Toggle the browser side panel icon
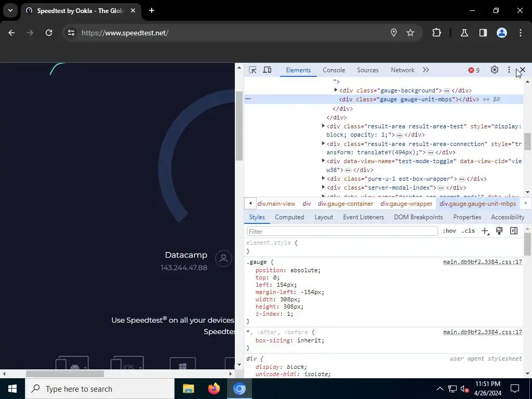Image resolution: width=532 pixels, height=399 pixels. click(483, 33)
